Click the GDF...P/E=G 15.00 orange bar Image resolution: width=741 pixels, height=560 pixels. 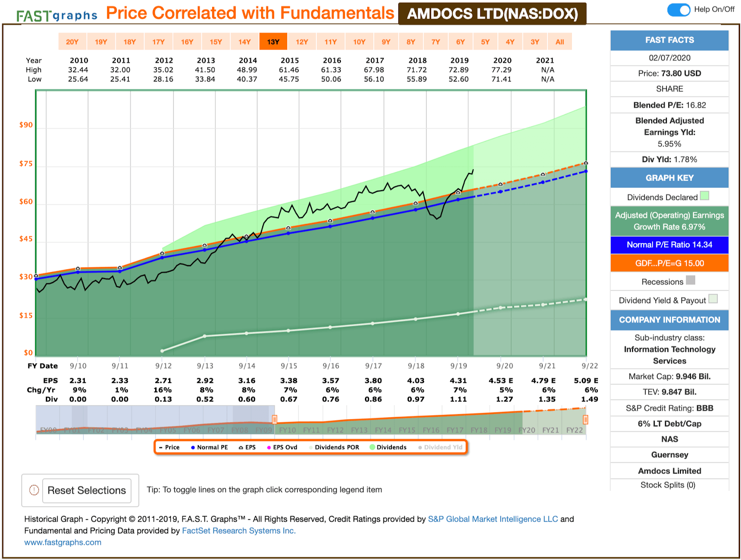pyautogui.click(x=669, y=263)
